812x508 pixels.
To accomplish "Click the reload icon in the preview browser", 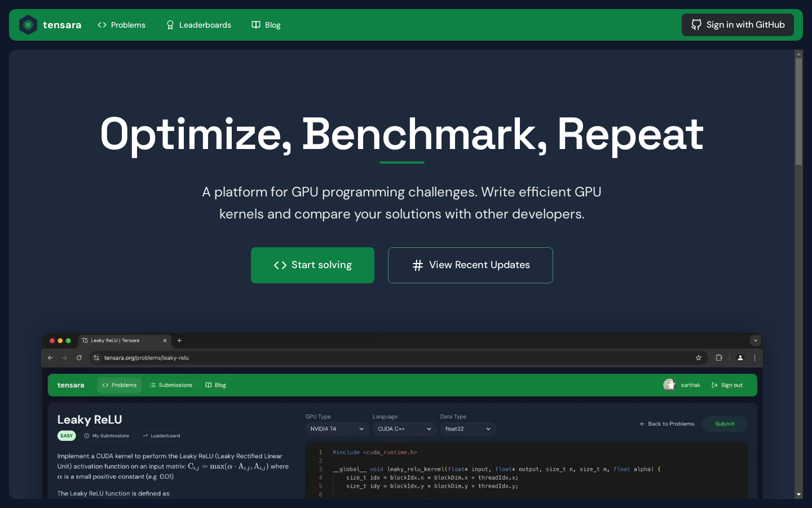I will (x=79, y=358).
